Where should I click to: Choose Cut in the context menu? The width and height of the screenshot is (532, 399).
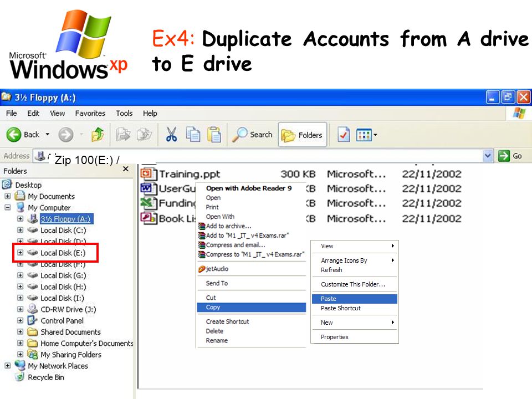(211, 298)
